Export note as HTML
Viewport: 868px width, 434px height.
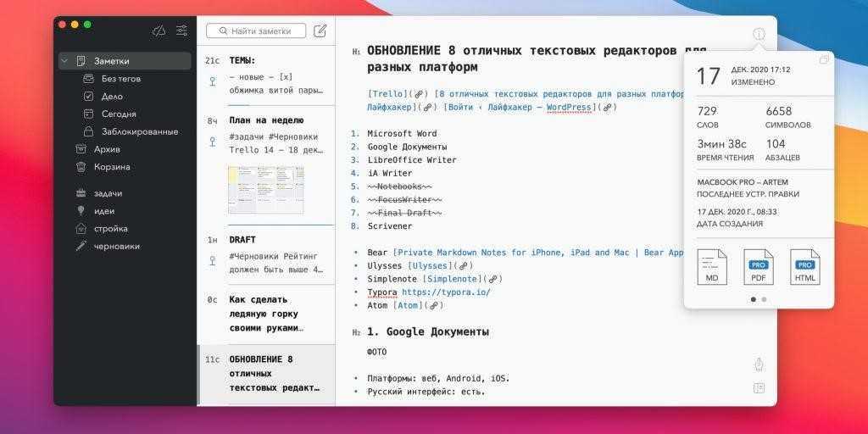[x=804, y=266]
